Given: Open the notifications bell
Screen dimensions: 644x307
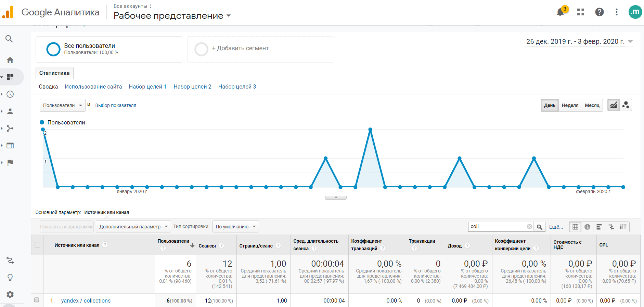Looking at the screenshot, I should 561,12.
